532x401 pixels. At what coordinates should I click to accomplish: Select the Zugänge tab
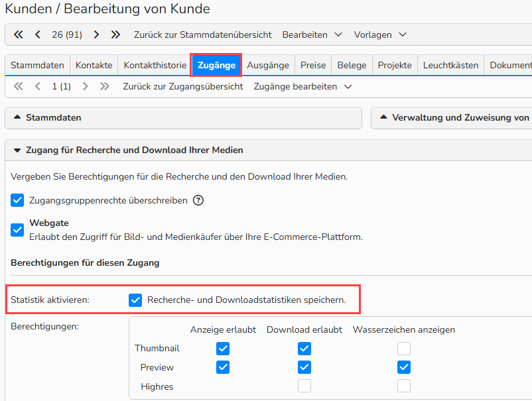coord(216,65)
